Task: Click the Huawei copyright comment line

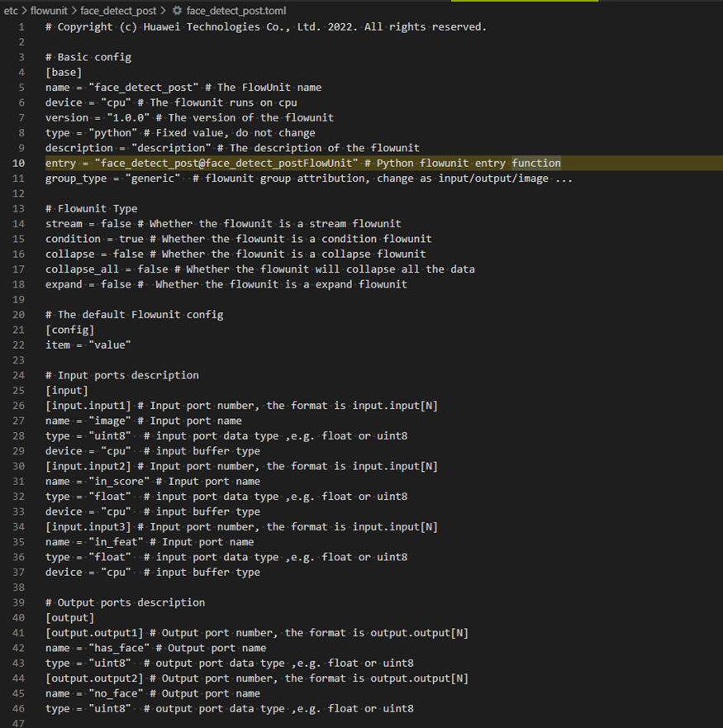Action: (x=266, y=27)
